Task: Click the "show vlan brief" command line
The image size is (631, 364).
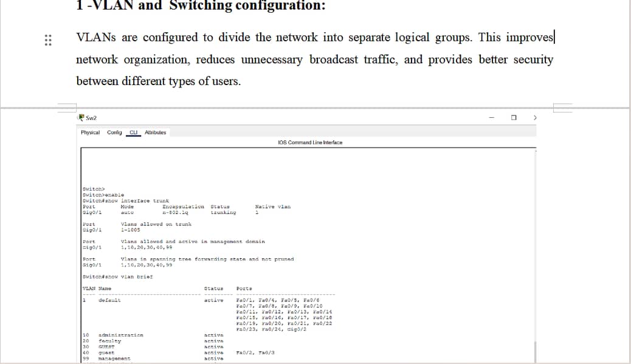Action: 117,276
